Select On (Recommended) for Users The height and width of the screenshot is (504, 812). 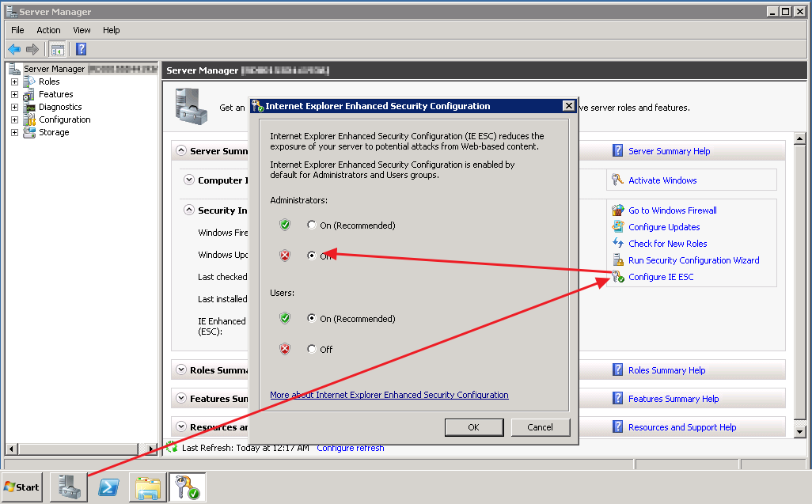point(311,318)
